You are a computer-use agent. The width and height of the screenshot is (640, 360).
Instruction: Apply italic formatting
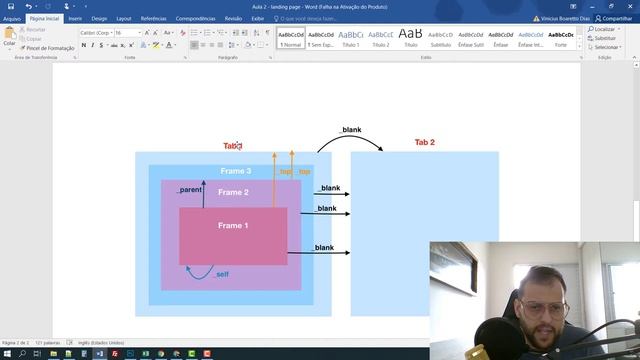(93, 45)
